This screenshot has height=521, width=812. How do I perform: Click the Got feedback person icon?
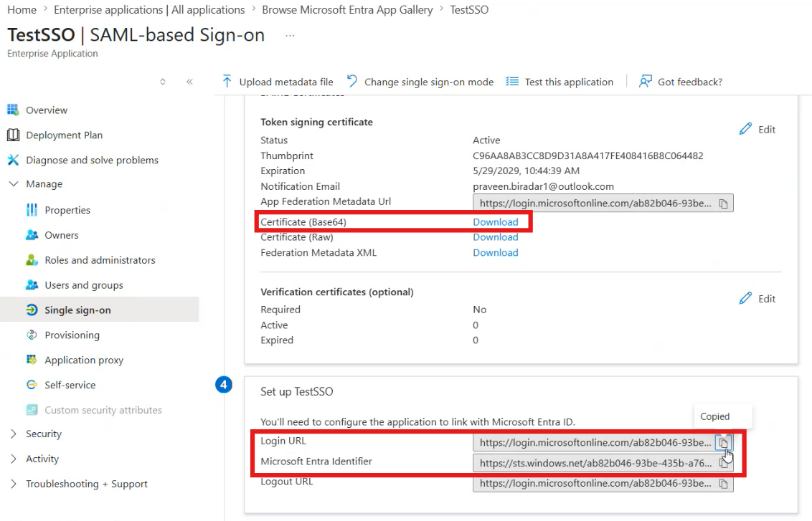[x=645, y=81]
